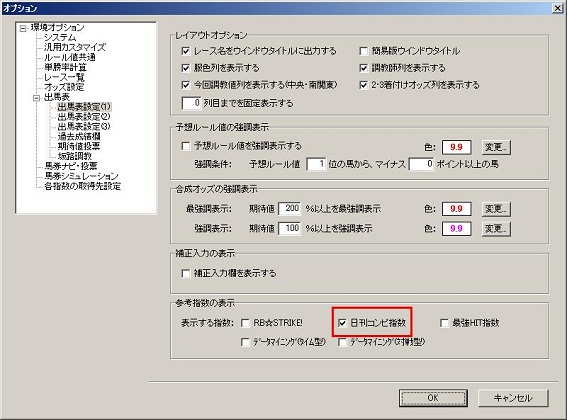The width and height of the screenshot is (567, 420).
Task: Click the 列目までを固定表示する number field
Action: pos(191,103)
